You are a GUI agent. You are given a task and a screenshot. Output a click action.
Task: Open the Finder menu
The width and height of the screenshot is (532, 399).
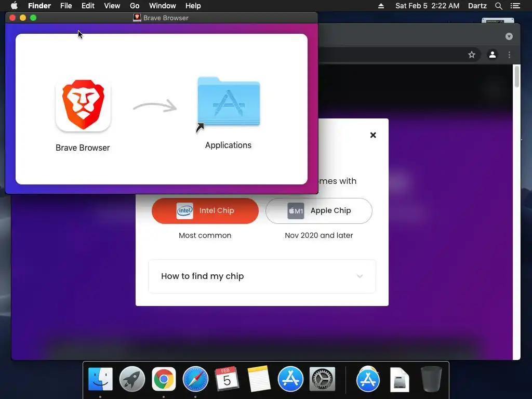(x=39, y=6)
